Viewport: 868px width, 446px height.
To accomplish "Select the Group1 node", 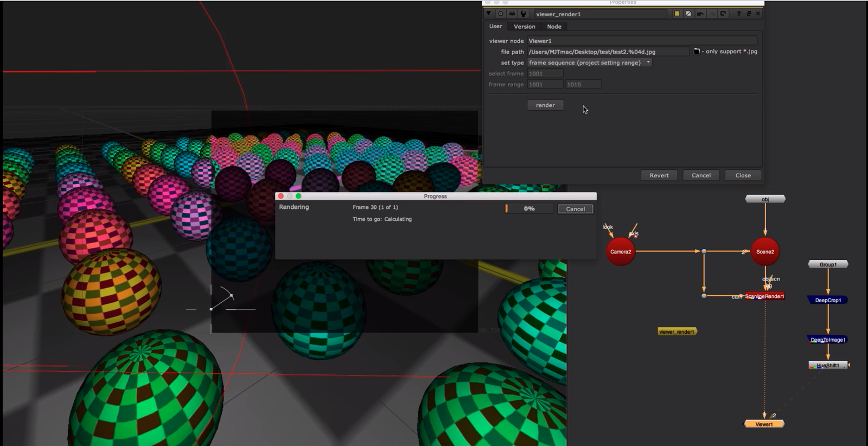I will pyautogui.click(x=828, y=264).
